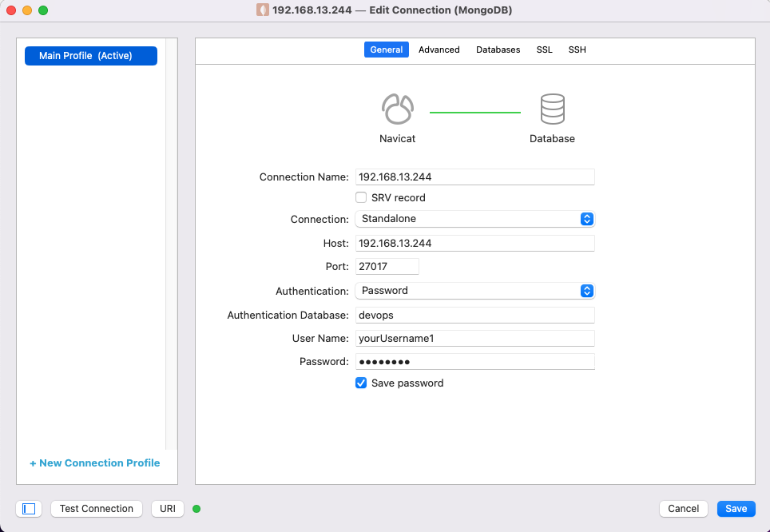Viewport: 770px width, 532px height.
Task: Click the Database cylinder icon
Action: (553, 109)
